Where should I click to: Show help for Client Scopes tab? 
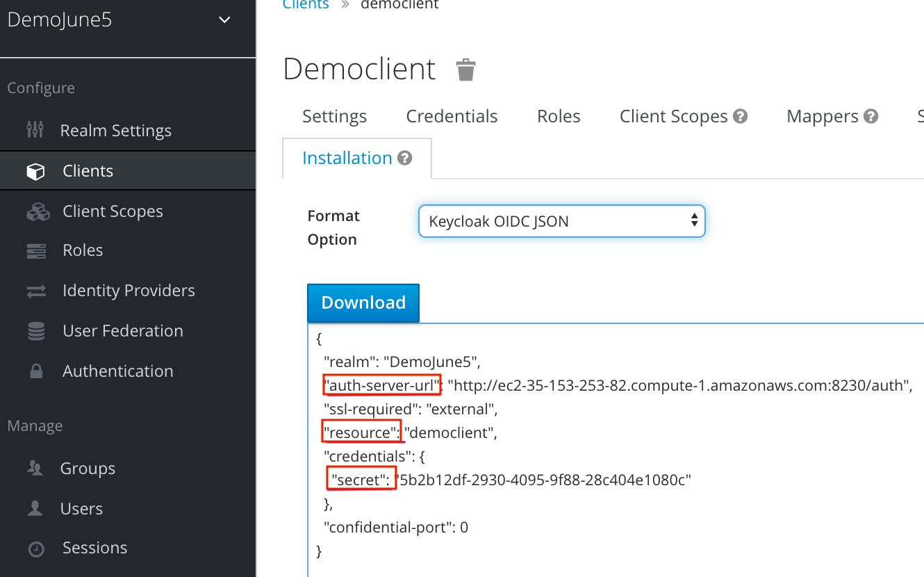pos(741,116)
